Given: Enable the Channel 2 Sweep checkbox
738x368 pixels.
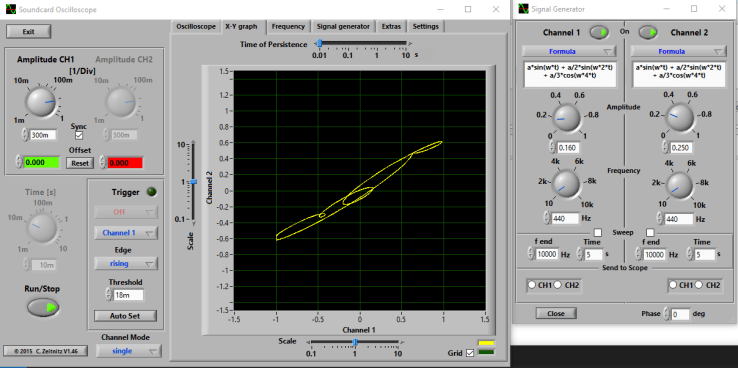Looking at the screenshot, I should (x=650, y=232).
